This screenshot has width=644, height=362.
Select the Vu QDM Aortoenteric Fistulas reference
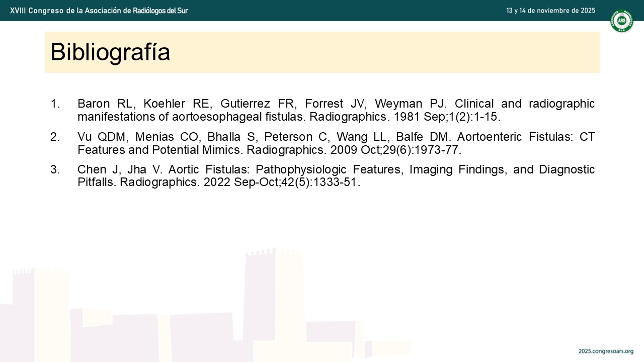point(336,143)
